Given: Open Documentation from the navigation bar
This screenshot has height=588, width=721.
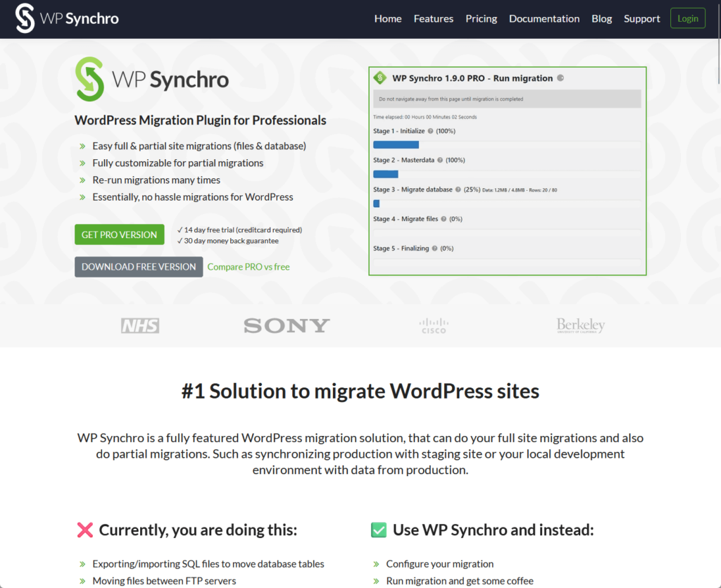Looking at the screenshot, I should pyautogui.click(x=544, y=18).
